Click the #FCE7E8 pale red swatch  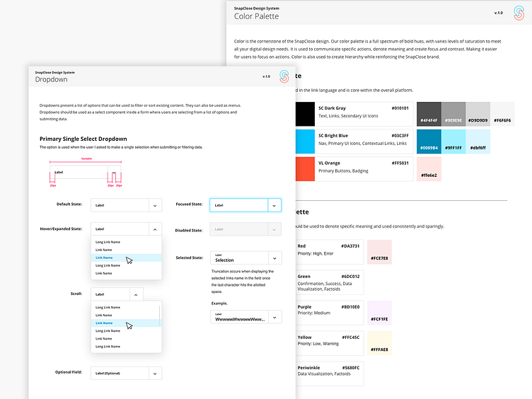coord(379,252)
